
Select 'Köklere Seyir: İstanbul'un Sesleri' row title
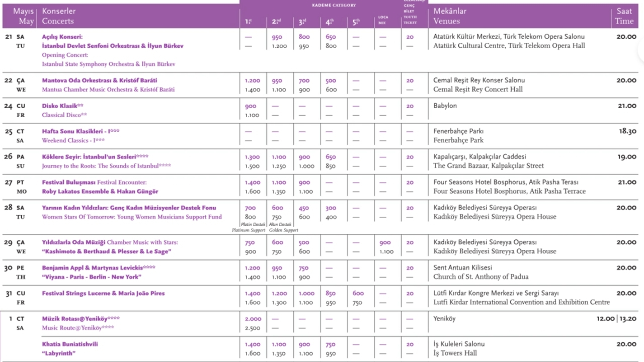click(95, 157)
